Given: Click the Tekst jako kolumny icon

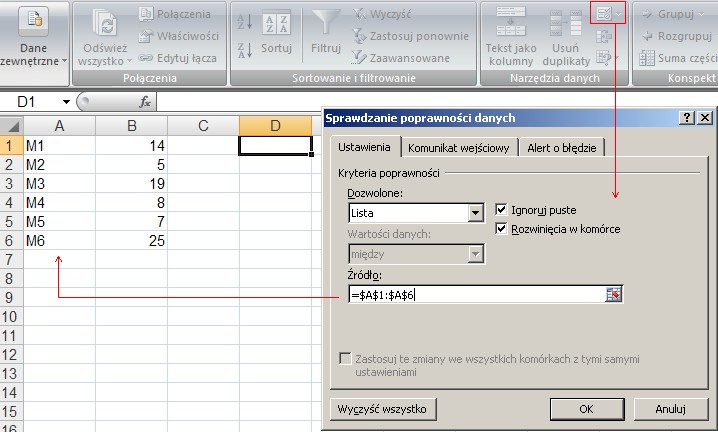Looking at the screenshot, I should [x=509, y=26].
